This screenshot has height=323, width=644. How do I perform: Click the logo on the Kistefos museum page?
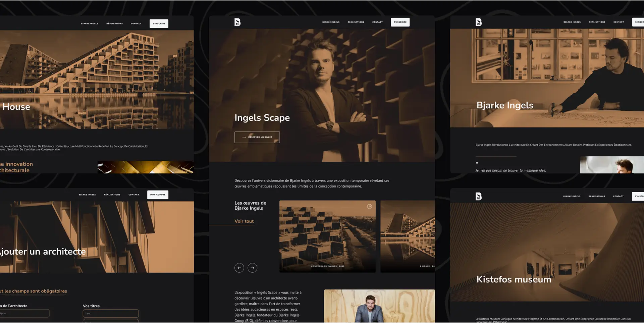(478, 196)
